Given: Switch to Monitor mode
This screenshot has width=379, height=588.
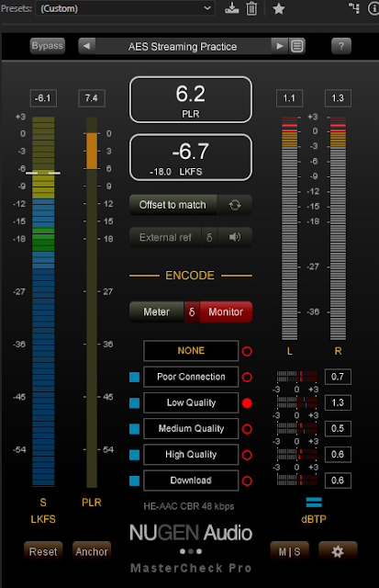Looking at the screenshot, I should click(226, 311).
